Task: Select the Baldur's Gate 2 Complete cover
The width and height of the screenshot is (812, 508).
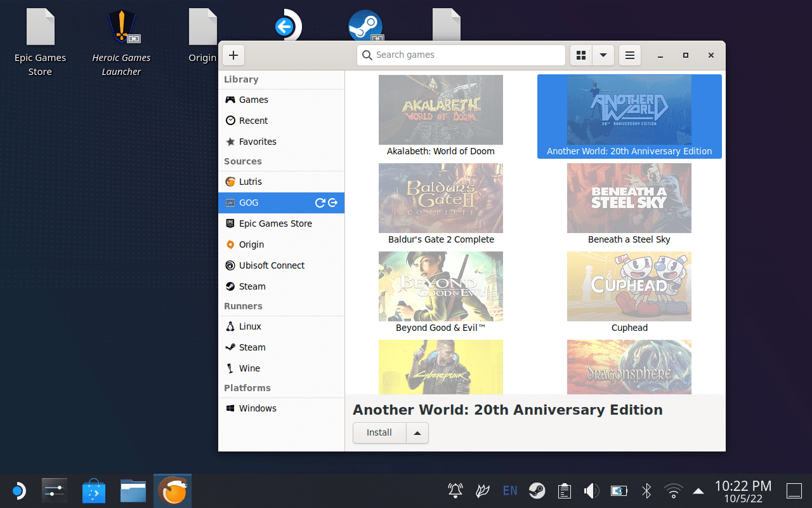Action: (x=441, y=198)
